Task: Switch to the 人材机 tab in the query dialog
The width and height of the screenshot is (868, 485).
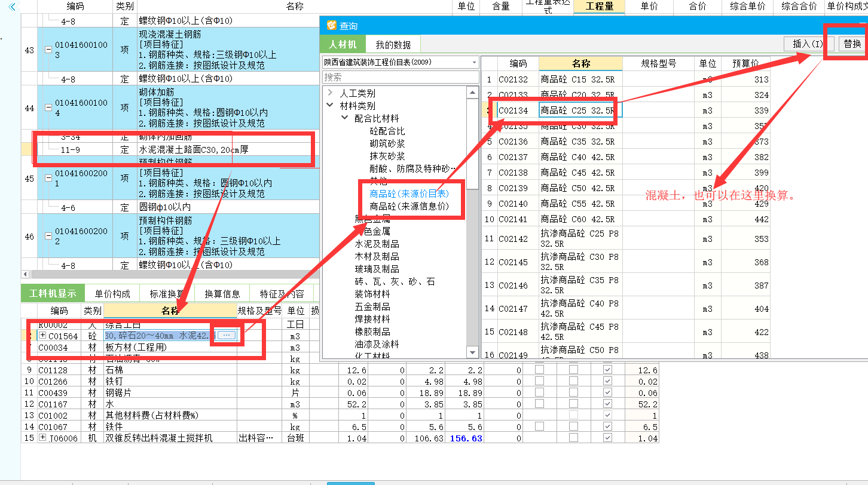Action: coord(343,44)
